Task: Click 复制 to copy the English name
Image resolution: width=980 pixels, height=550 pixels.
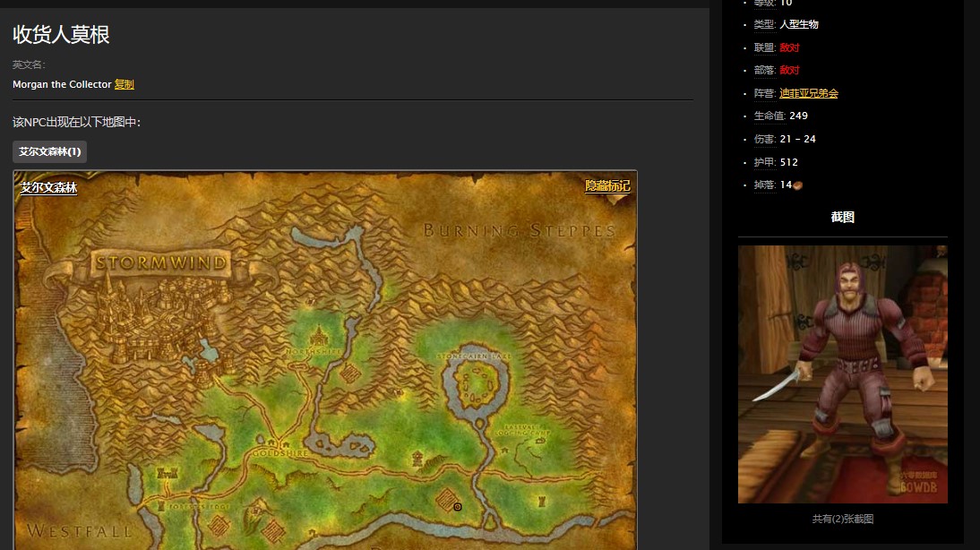Action: 125,84
